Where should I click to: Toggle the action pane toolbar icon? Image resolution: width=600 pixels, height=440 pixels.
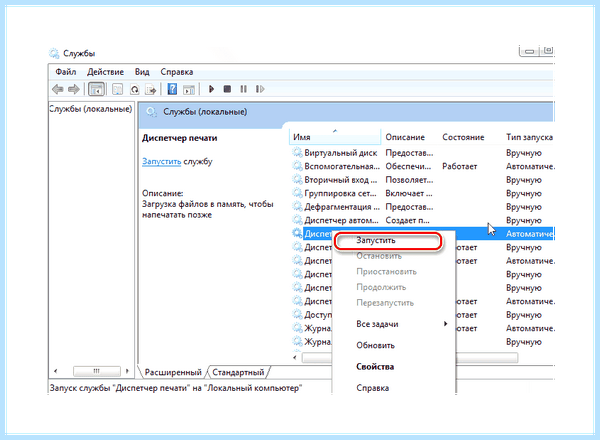tap(189, 90)
